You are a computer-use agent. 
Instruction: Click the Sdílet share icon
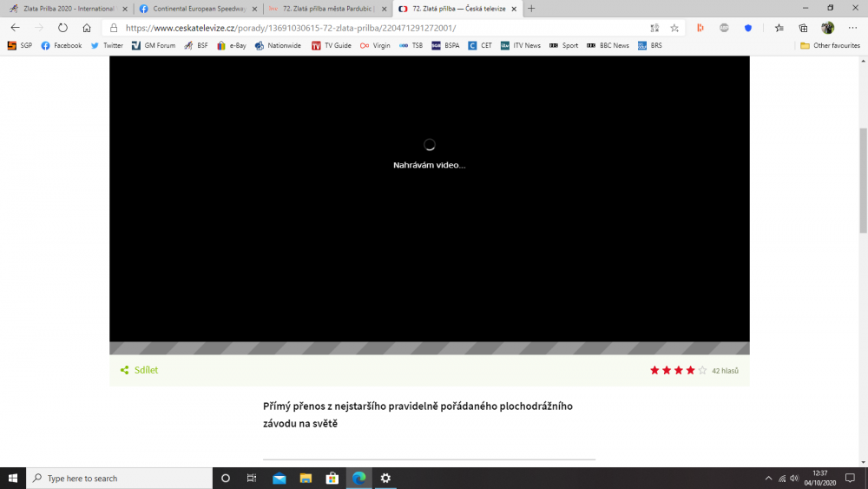pos(124,370)
